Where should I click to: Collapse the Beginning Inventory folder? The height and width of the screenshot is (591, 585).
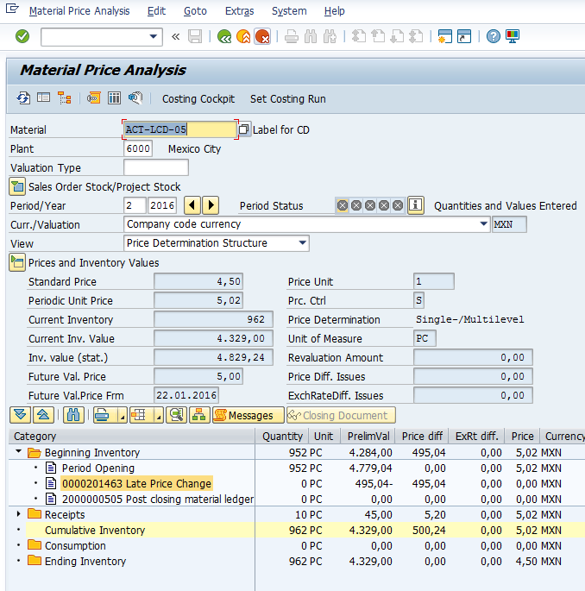point(18,451)
